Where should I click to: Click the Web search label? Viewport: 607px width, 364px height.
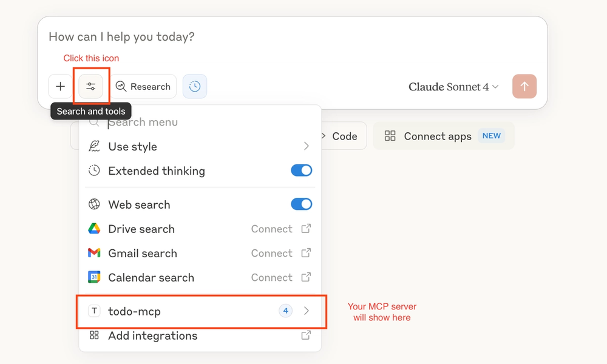139,204
